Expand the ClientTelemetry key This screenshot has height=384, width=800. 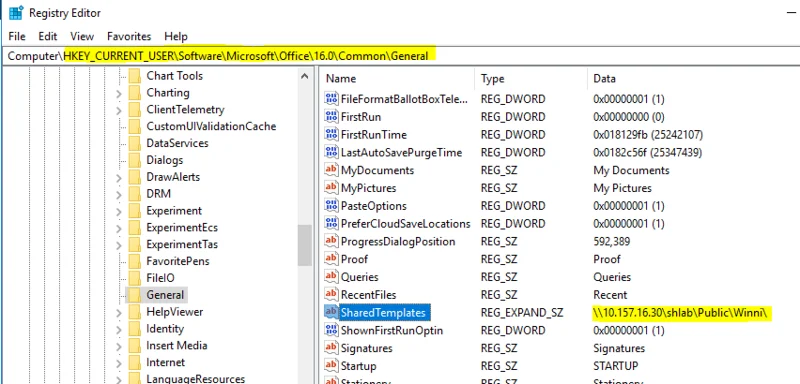pos(119,110)
